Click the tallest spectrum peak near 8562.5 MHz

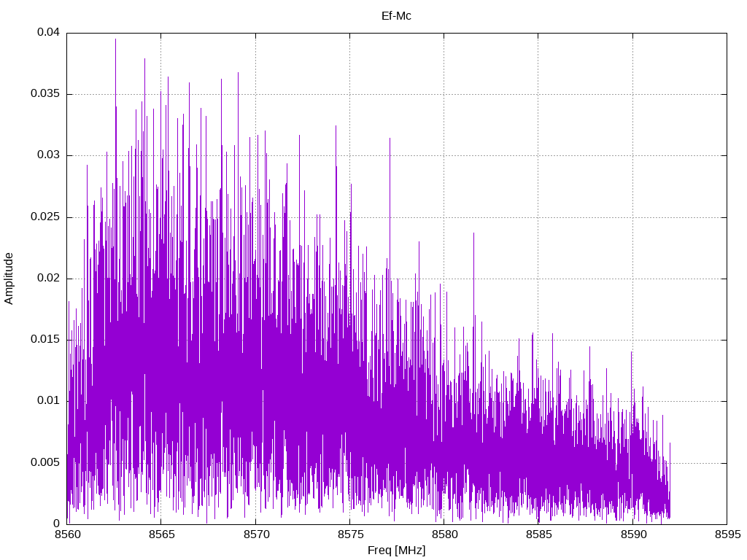tap(115, 41)
